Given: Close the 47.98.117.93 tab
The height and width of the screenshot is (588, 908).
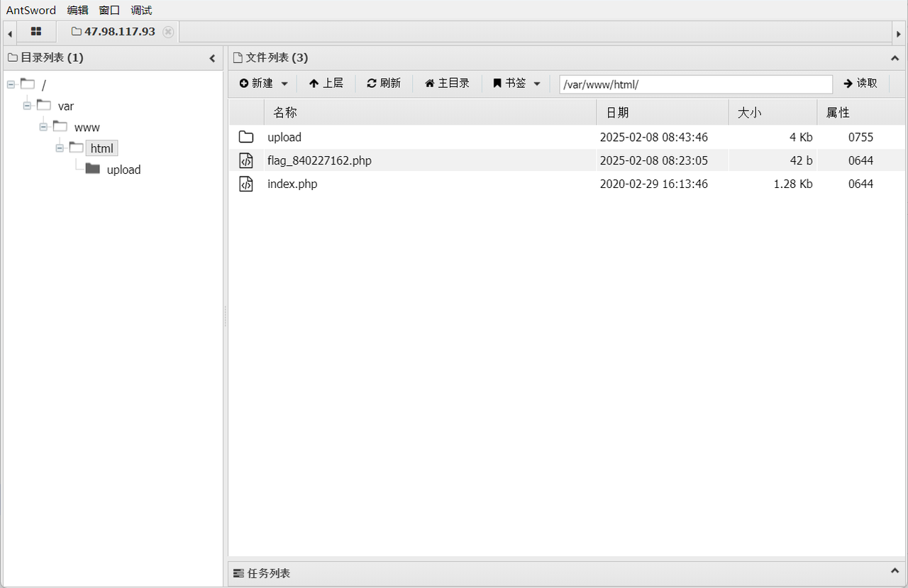Looking at the screenshot, I should point(168,32).
